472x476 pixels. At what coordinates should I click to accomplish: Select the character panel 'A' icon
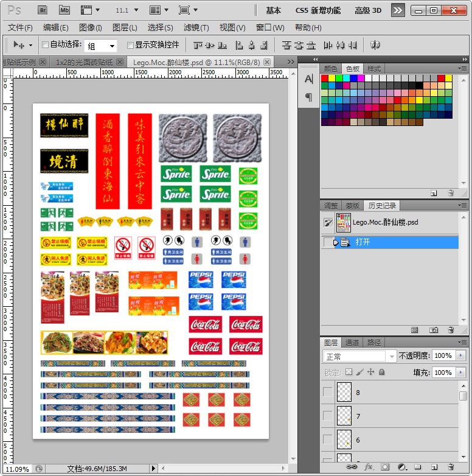coord(308,79)
